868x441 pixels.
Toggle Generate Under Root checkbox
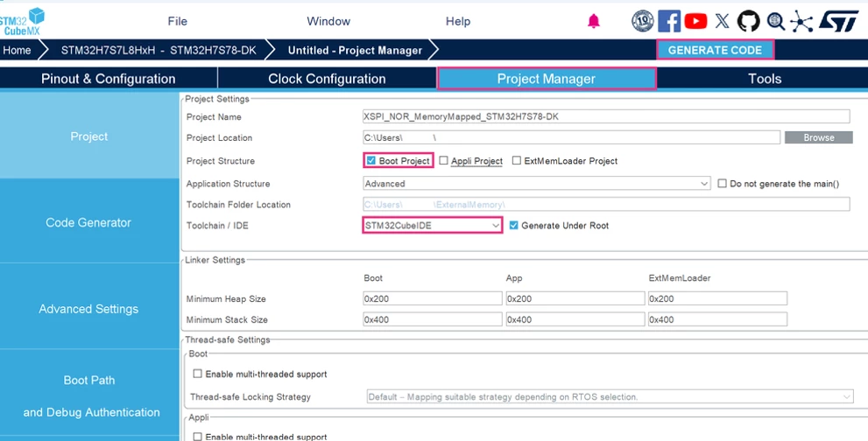tap(514, 225)
